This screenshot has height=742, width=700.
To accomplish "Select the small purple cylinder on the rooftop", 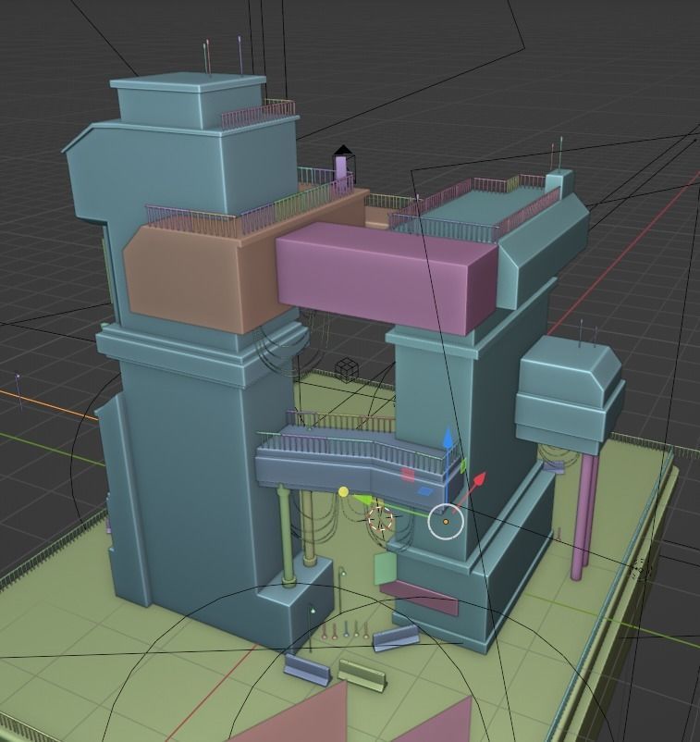I will click(341, 168).
